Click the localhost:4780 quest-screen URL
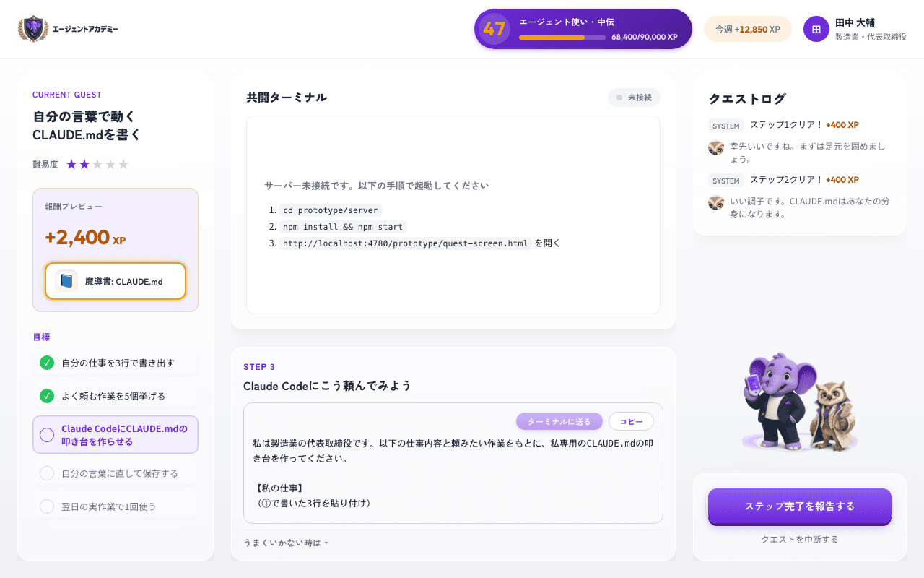The height and width of the screenshot is (578, 924). coord(405,243)
